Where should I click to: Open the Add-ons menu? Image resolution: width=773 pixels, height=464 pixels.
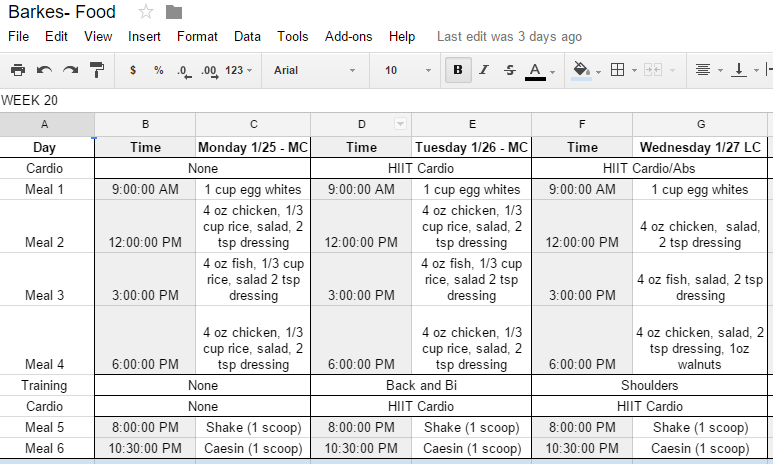coord(349,36)
